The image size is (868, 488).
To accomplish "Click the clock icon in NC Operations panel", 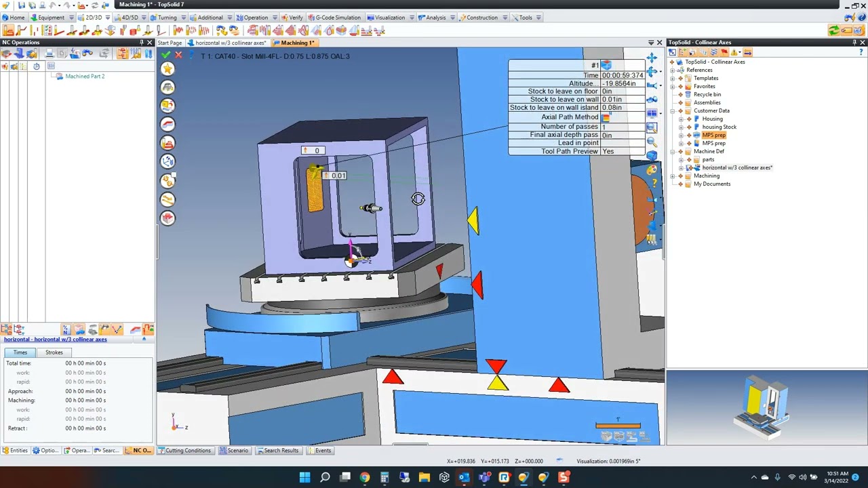I will 36,66.
